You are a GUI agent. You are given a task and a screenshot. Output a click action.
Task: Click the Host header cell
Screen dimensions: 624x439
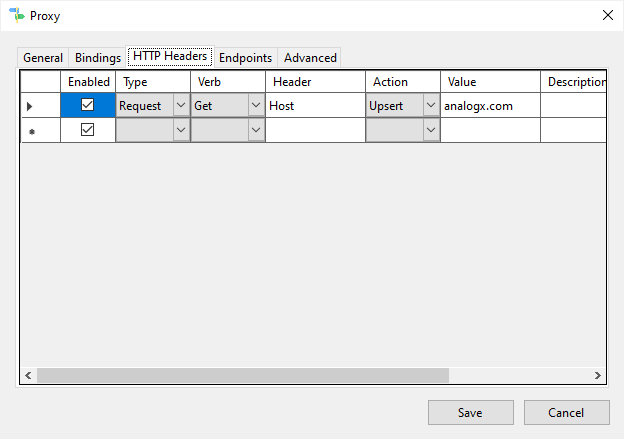coord(315,105)
